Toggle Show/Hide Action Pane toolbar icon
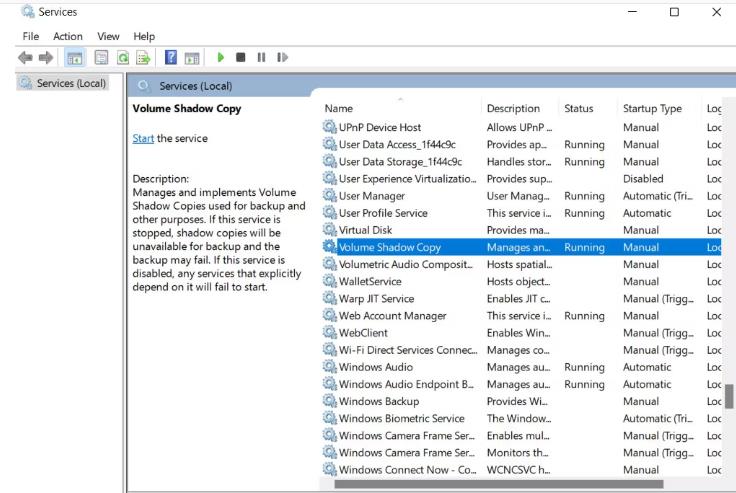 [x=192, y=58]
